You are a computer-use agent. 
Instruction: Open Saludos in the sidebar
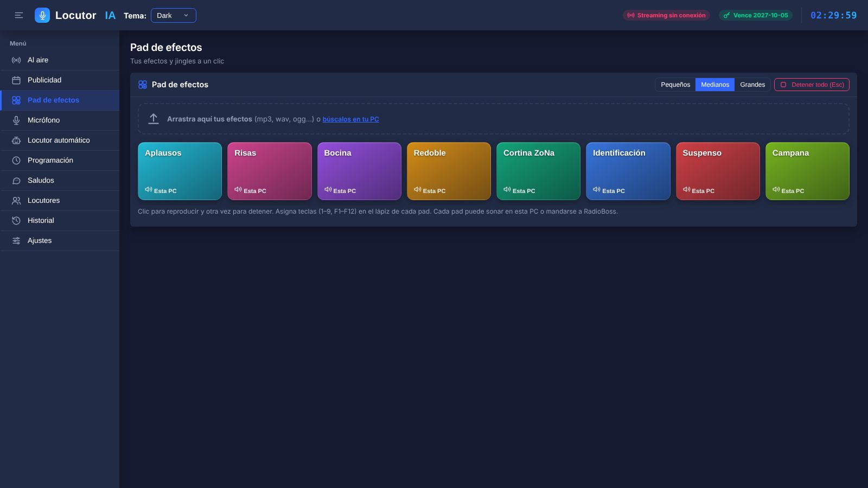60,181
